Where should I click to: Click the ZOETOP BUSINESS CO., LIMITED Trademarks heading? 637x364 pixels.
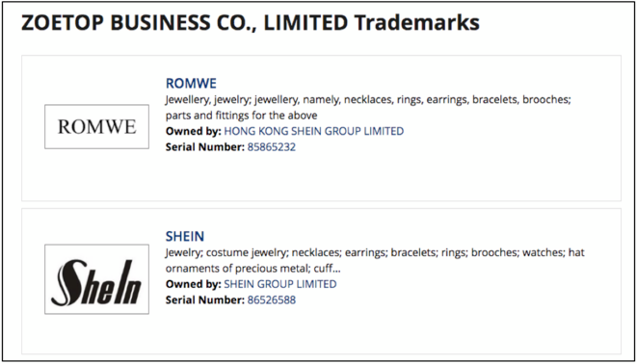click(251, 22)
